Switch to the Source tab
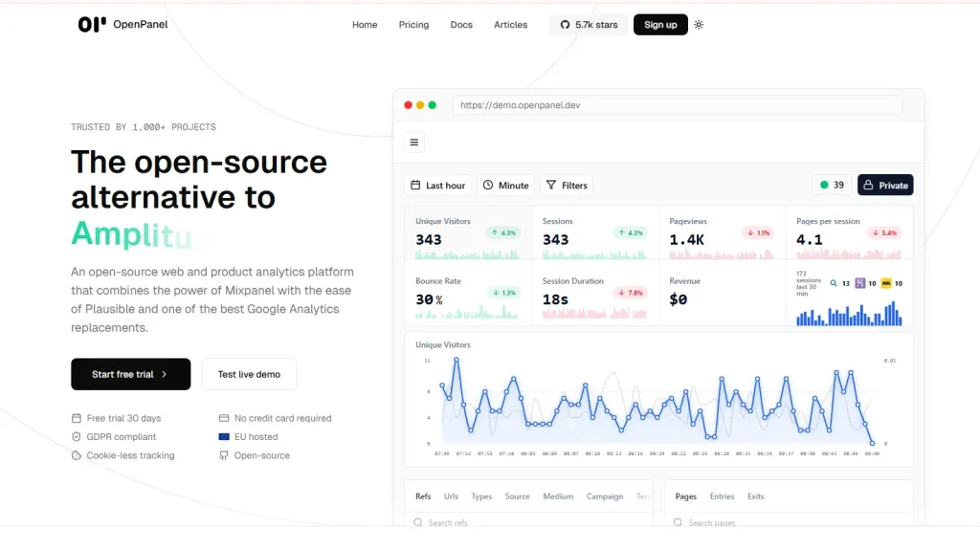Viewport: 980px width, 551px height. 517,496
